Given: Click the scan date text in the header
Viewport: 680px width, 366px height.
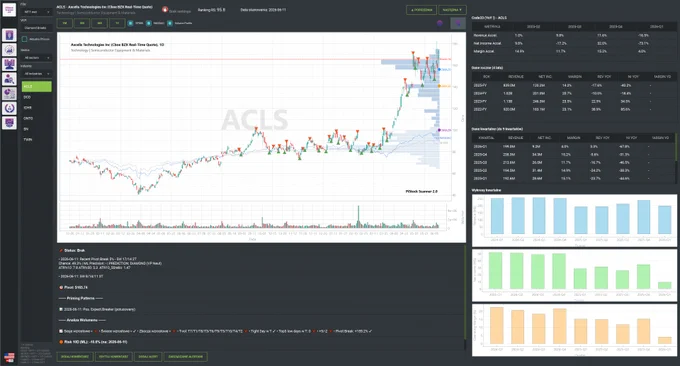Looking at the screenshot, I should coord(263,10).
